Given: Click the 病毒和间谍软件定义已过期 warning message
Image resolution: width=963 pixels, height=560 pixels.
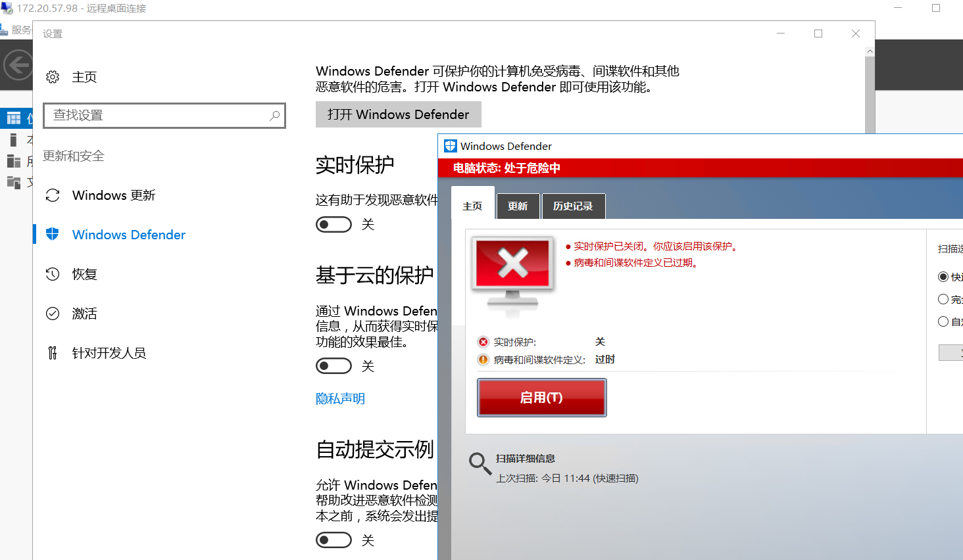Looking at the screenshot, I should [635, 263].
